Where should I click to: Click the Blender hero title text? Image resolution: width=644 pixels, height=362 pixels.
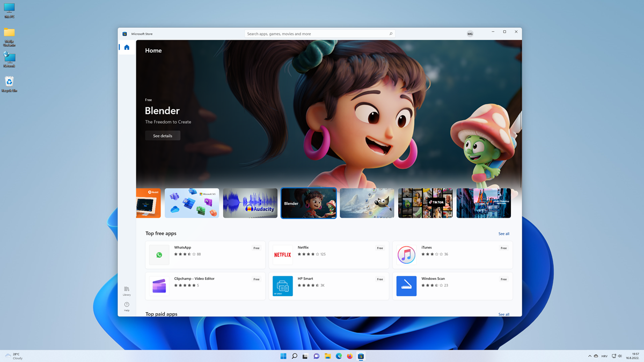coord(162,111)
